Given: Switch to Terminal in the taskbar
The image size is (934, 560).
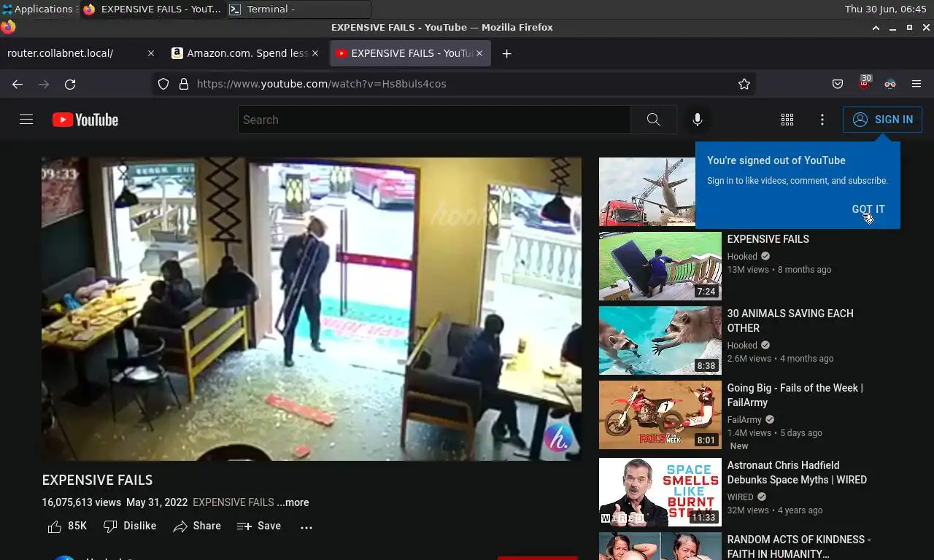Looking at the screenshot, I should (299, 9).
